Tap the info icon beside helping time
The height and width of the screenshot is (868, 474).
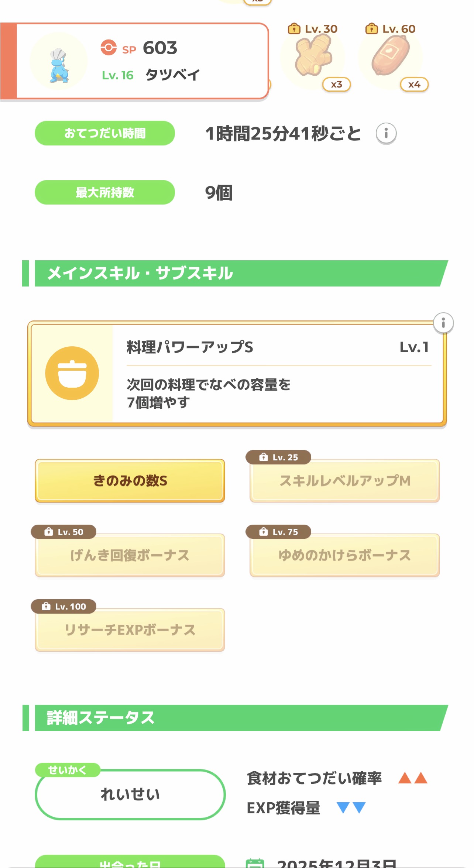coord(386,133)
